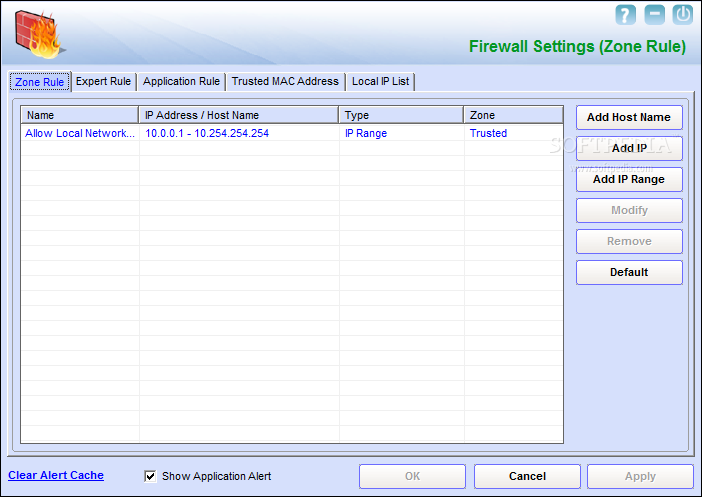Viewport: 702px width, 497px height.
Task: Click the Type column header
Action: coord(401,115)
